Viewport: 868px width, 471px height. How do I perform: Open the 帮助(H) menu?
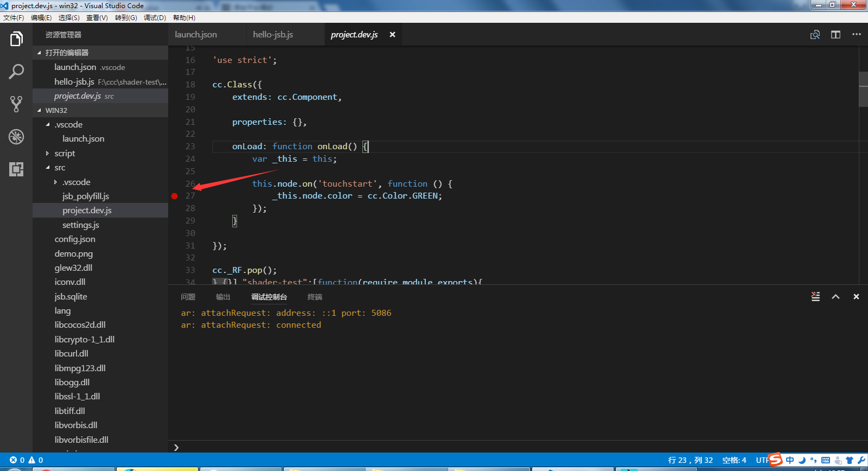pyautogui.click(x=184, y=18)
